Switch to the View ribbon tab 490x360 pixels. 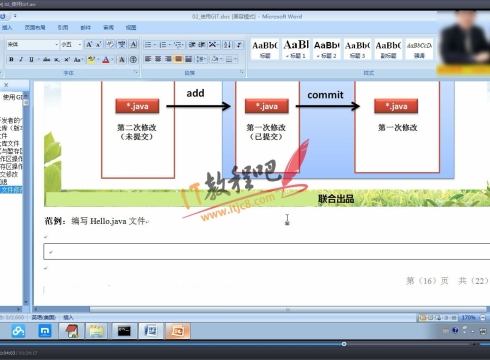tap(131, 28)
